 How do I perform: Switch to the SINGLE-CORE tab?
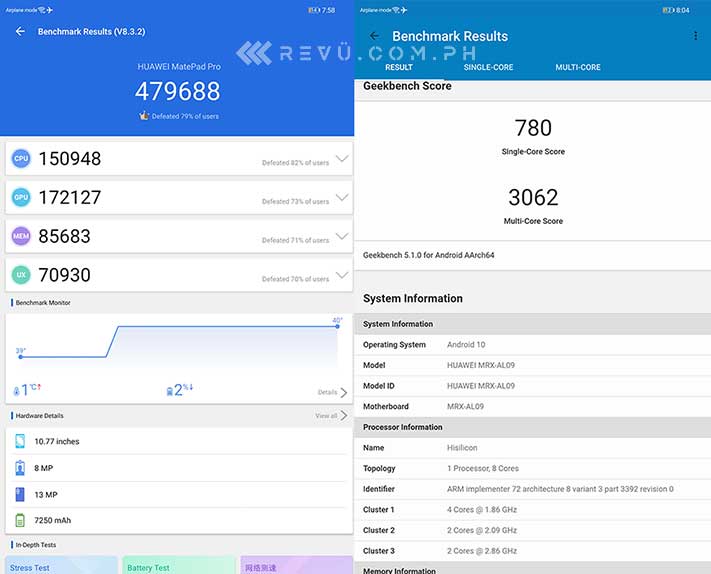(x=488, y=67)
